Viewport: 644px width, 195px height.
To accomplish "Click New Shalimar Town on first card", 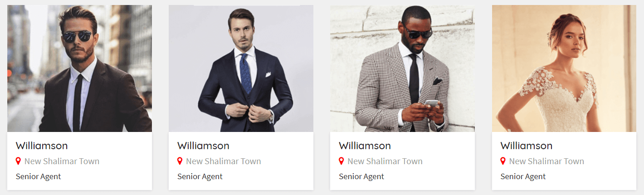I will pos(62,161).
